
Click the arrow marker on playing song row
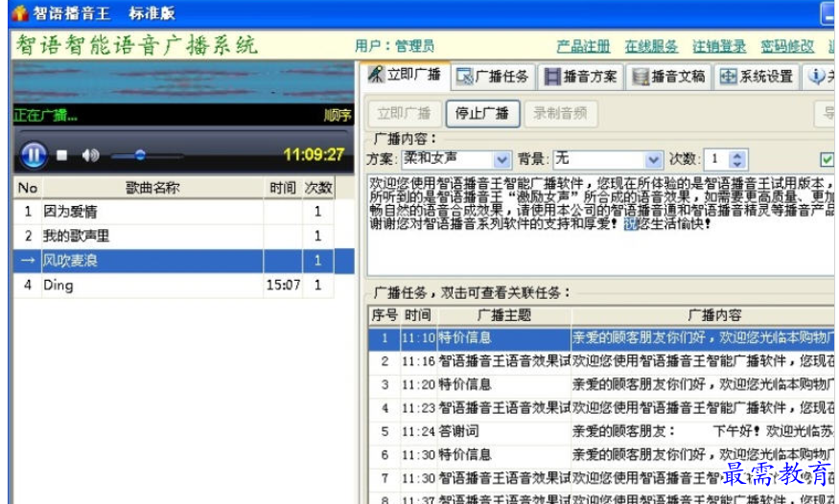click(27, 261)
